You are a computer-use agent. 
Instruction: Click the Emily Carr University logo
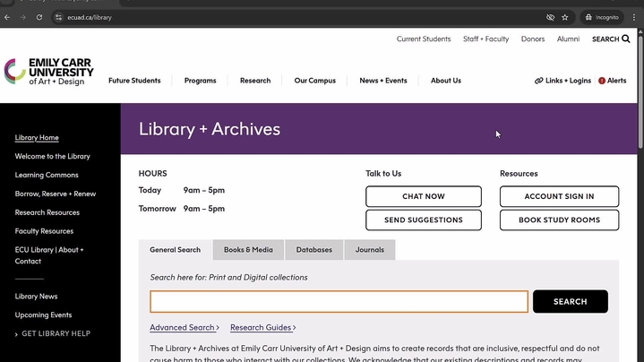(x=48, y=72)
